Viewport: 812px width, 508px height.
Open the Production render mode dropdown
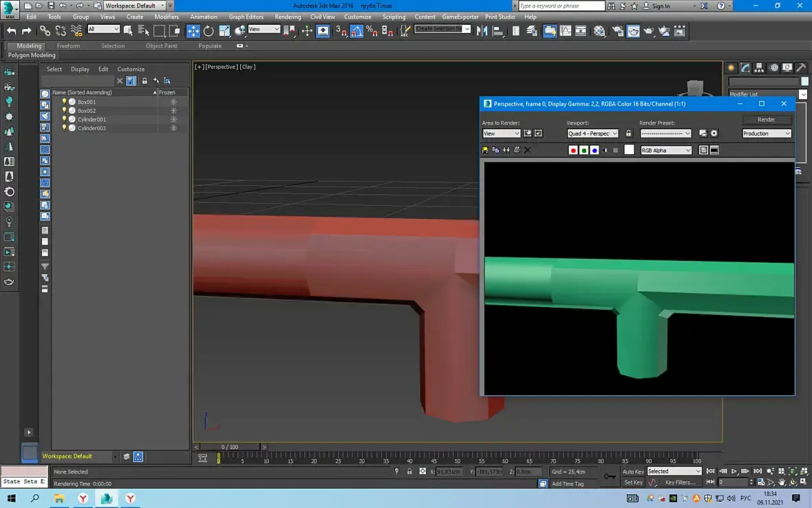[x=766, y=134]
